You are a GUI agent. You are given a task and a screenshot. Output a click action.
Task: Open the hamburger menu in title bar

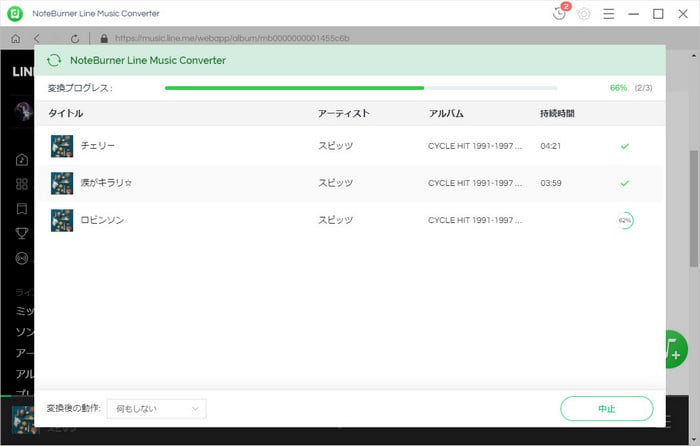[608, 14]
